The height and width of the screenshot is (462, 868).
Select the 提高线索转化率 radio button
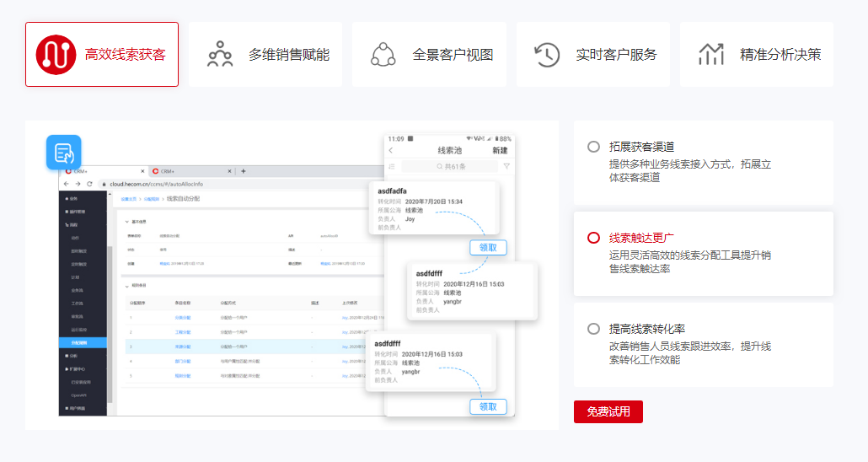(x=593, y=329)
